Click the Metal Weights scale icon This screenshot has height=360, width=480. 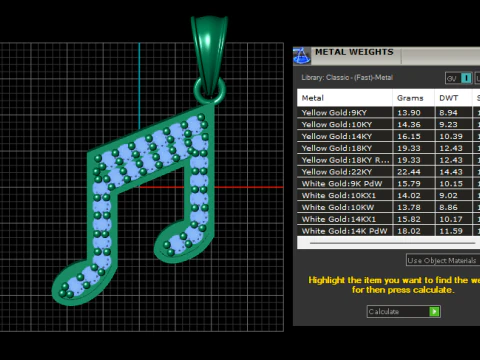(x=302, y=55)
